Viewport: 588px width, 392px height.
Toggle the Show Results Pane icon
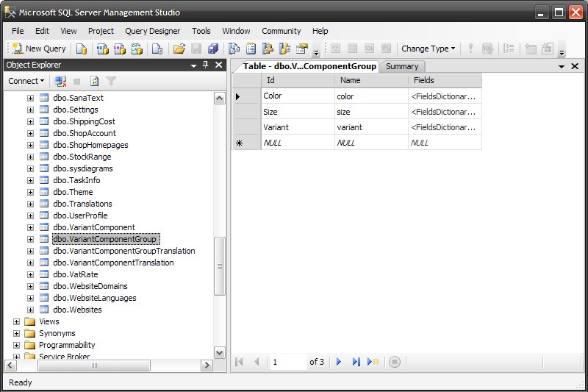pos(387,49)
